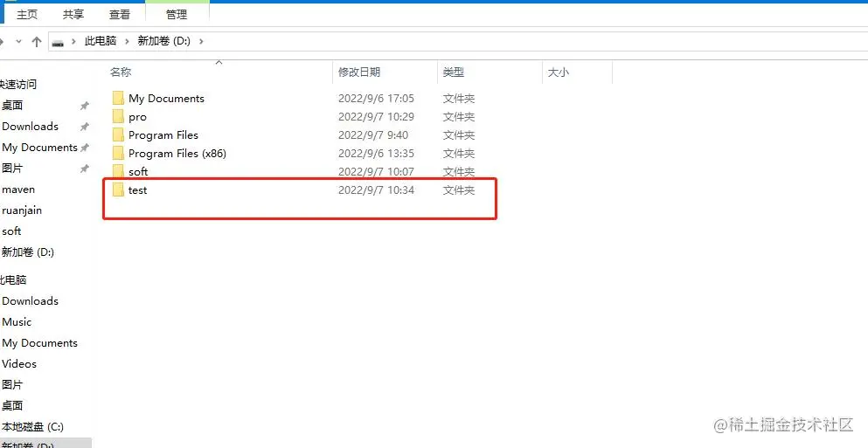
Task: Expand chevron between 此电脑 and 新加卷
Action: [128, 42]
